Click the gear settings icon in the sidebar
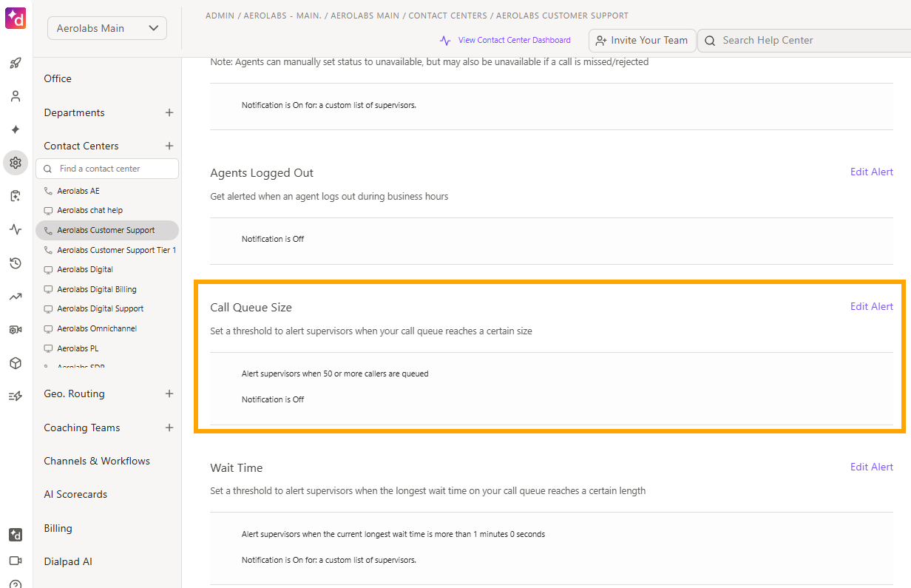The image size is (911, 588). (x=16, y=163)
